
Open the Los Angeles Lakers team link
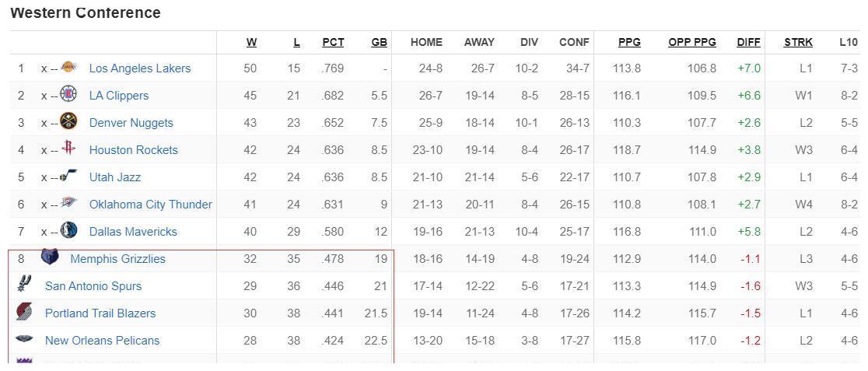[140, 68]
